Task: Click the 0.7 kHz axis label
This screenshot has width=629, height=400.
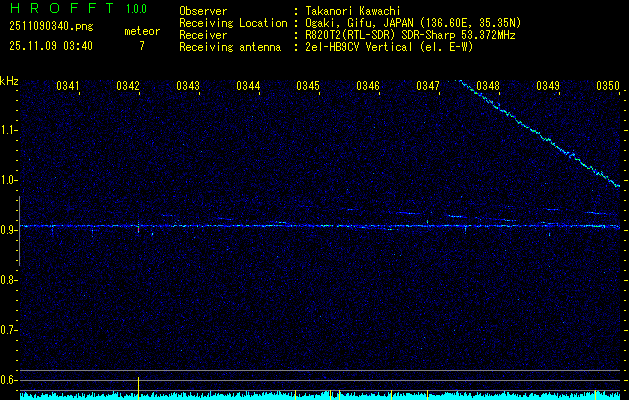Action: tap(9, 330)
